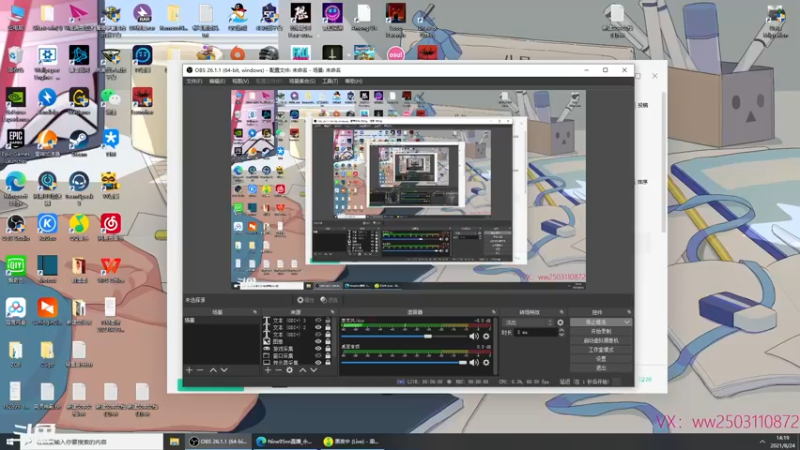Increase transition 时长 with up arrow

561,330
